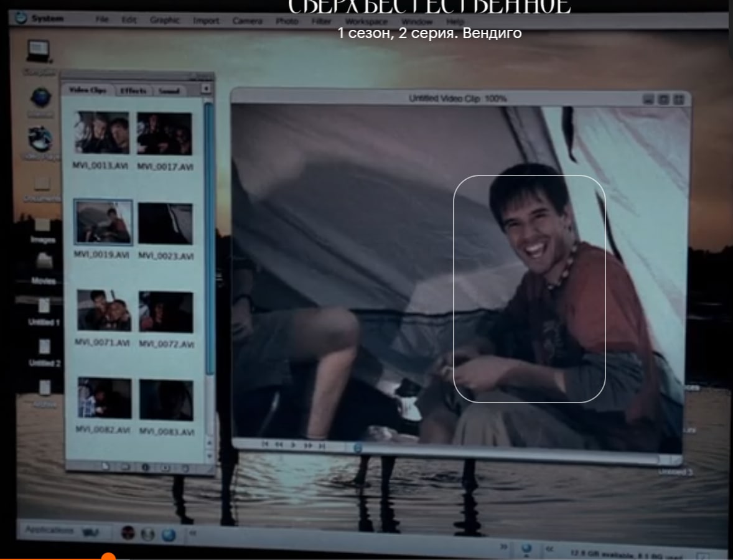Select the MVI_0082.AVI thumbnail
733x560 pixels.
point(105,399)
